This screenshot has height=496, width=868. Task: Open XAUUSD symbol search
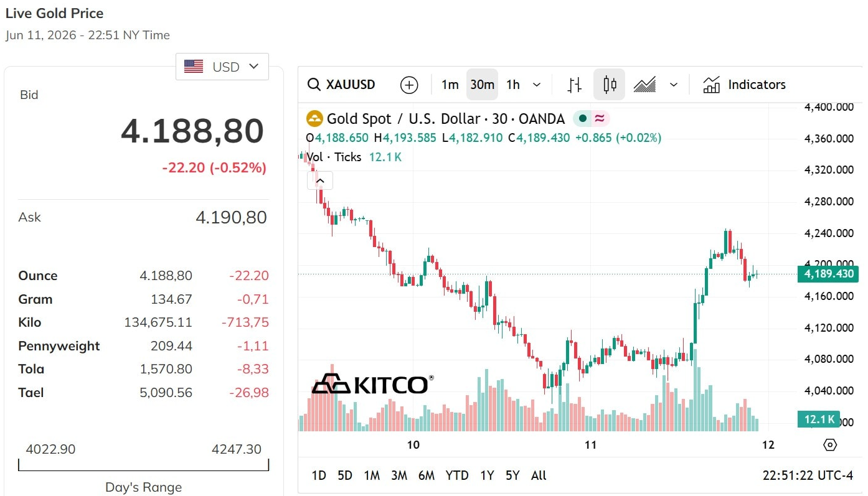click(x=342, y=85)
